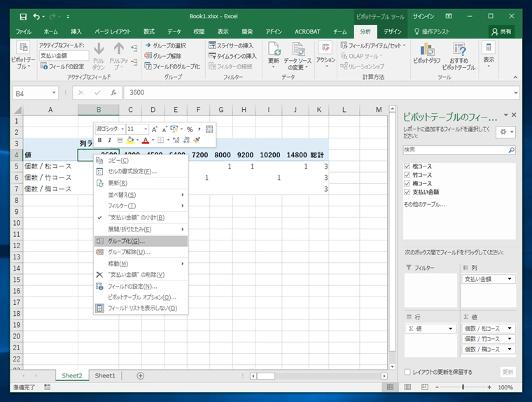Click the Drill Down arrow icon
The width and height of the screenshot is (532, 402).
[x=99, y=49]
